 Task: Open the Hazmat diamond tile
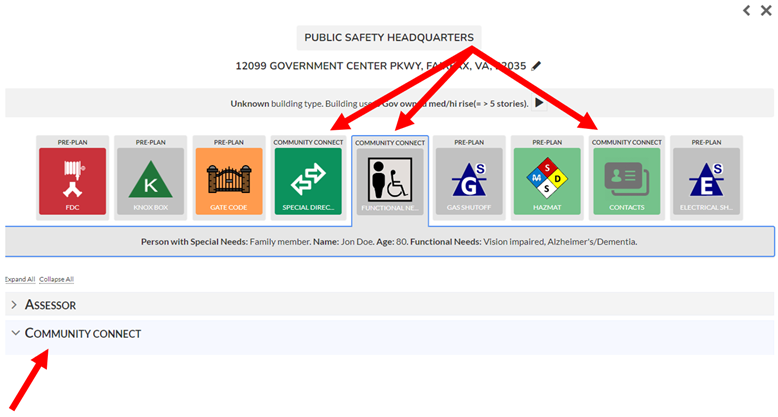pos(546,181)
